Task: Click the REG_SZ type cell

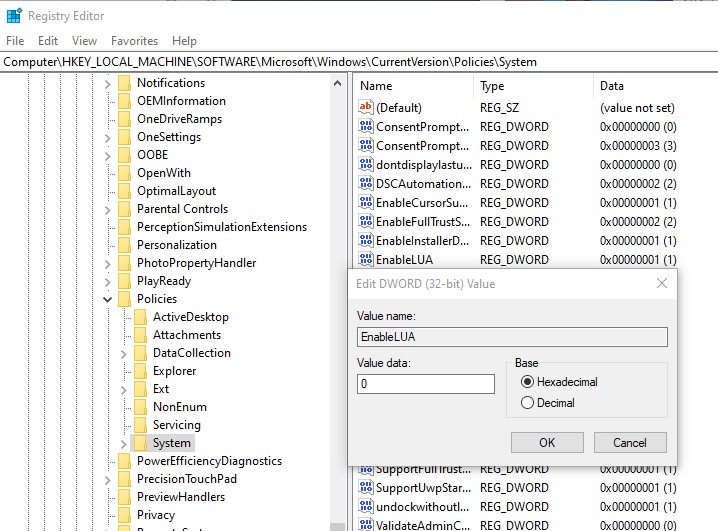Action: pos(499,108)
